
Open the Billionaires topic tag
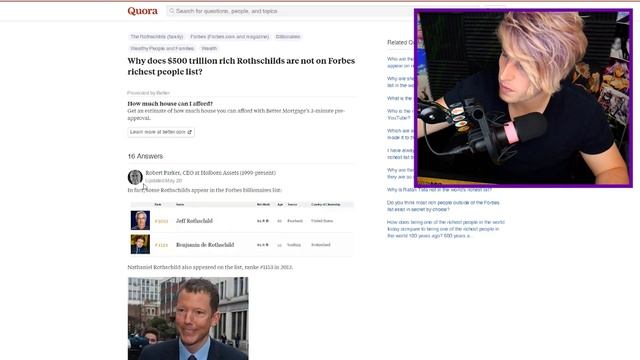288,37
